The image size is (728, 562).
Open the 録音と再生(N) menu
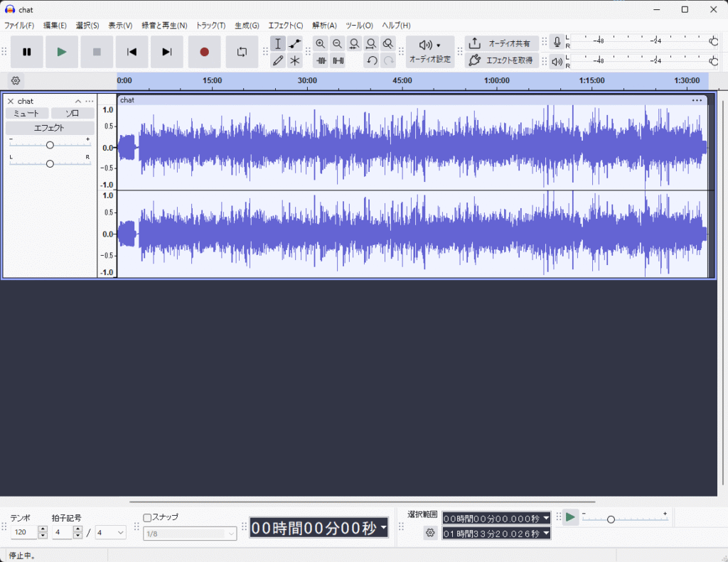point(164,26)
